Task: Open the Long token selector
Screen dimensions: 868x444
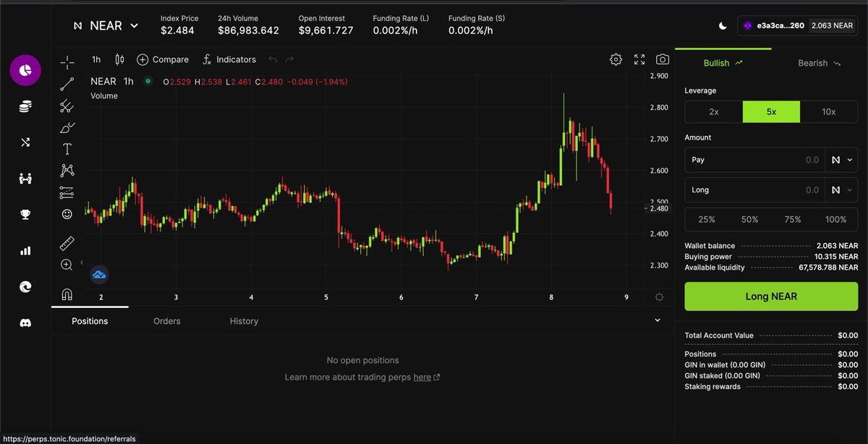Action: (841, 190)
